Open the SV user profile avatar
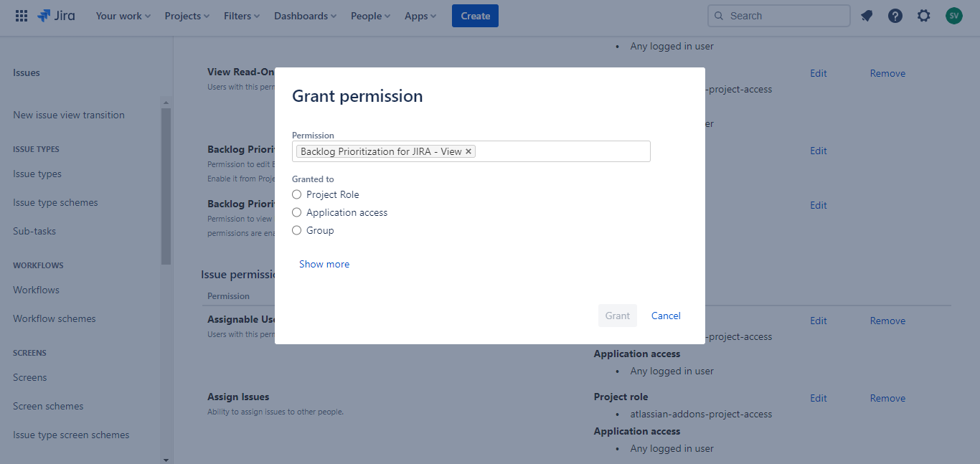 click(x=953, y=16)
